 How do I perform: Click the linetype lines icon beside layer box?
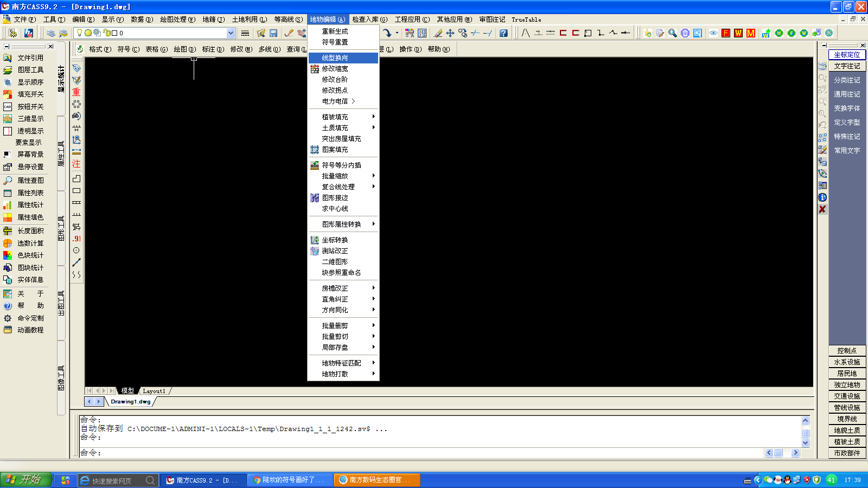point(245,33)
